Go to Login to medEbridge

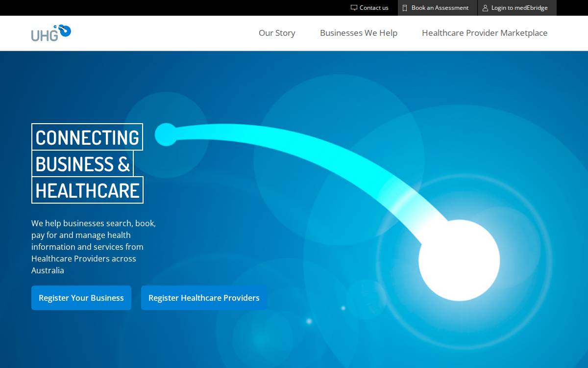coord(517,8)
